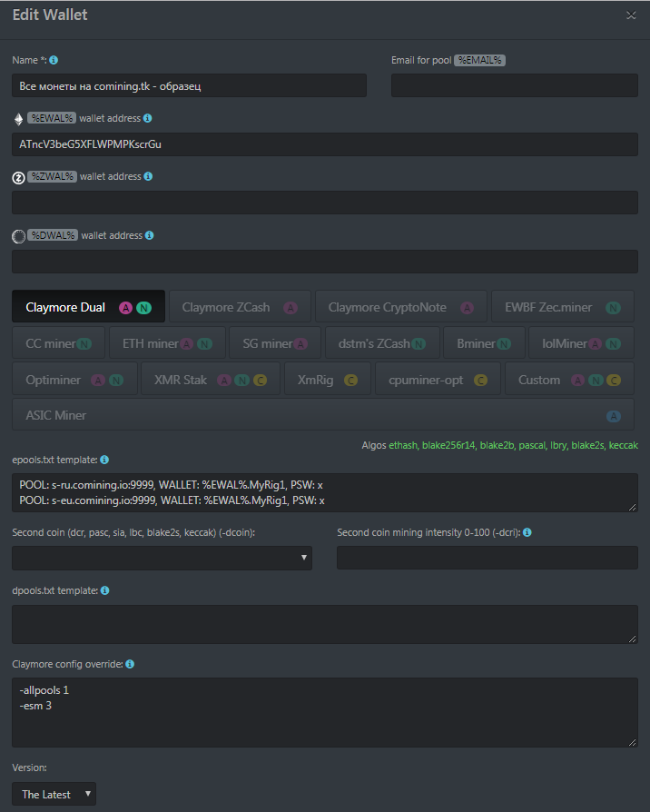Click the Claymore config override text area

[x=325, y=712]
